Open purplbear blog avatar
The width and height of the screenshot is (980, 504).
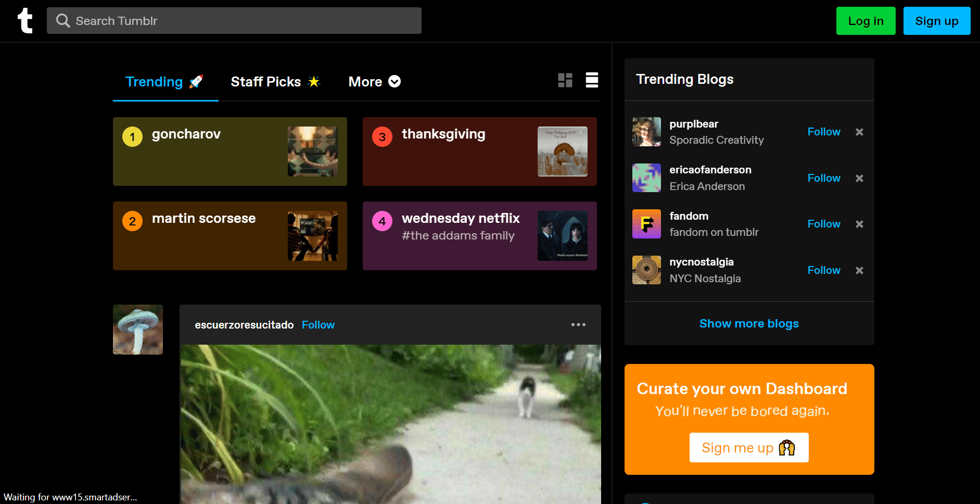pos(646,132)
